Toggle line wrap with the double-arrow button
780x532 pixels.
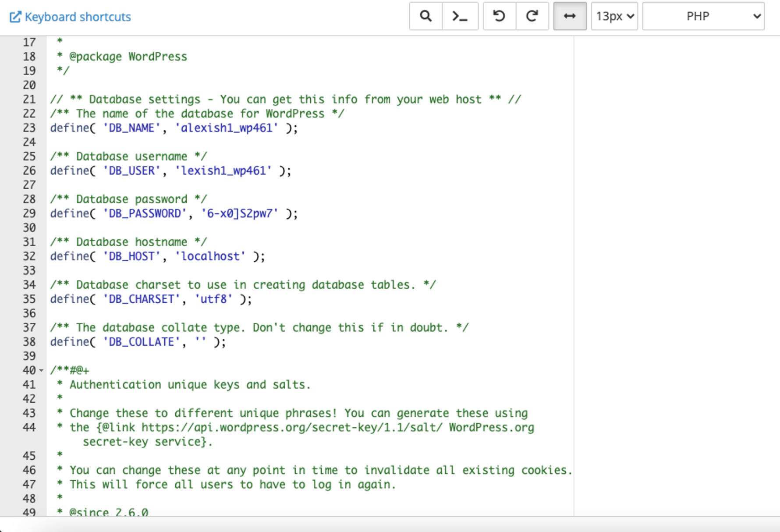pos(570,16)
